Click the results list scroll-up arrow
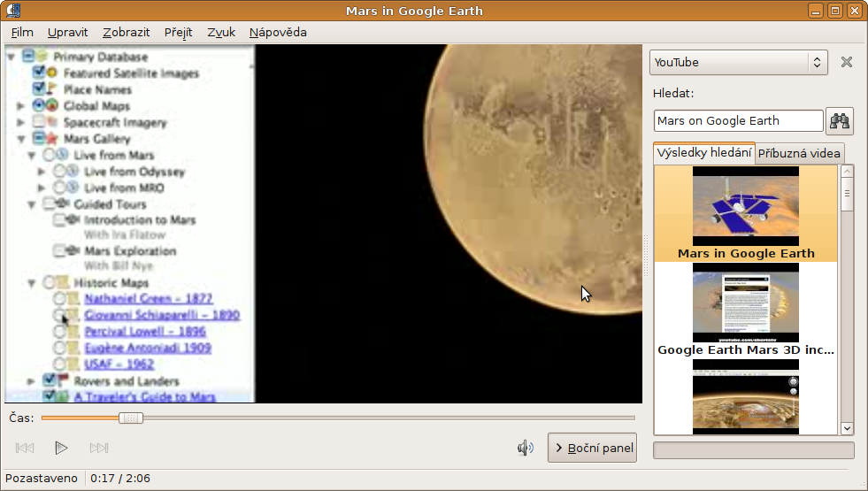Image resolution: width=868 pixels, height=491 pixels. (x=847, y=172)
